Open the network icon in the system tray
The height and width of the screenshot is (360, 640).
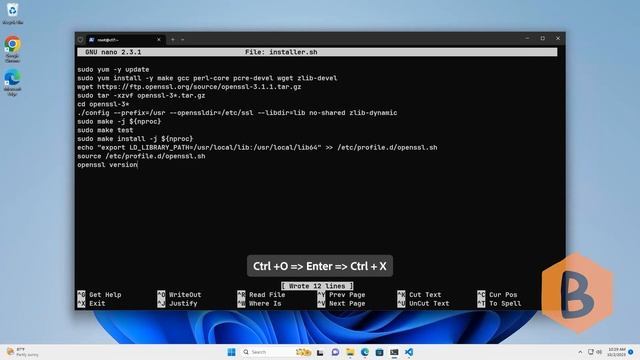pos(591,352)
